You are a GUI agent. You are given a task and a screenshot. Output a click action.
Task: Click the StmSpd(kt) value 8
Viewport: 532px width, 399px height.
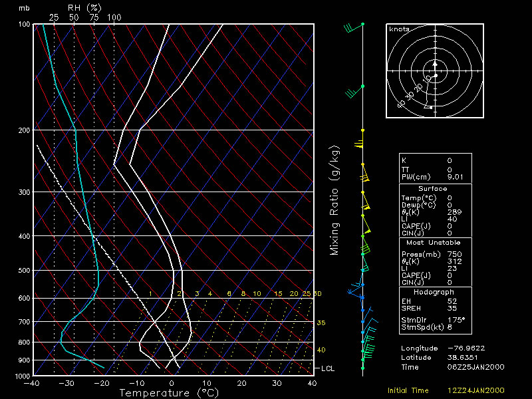click(450, 327)
